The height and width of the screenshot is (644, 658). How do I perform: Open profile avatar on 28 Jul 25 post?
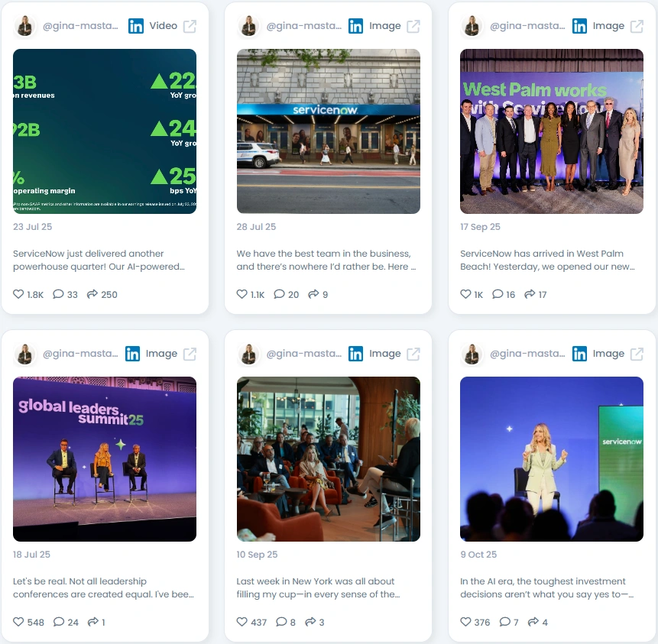coord(248,26)
